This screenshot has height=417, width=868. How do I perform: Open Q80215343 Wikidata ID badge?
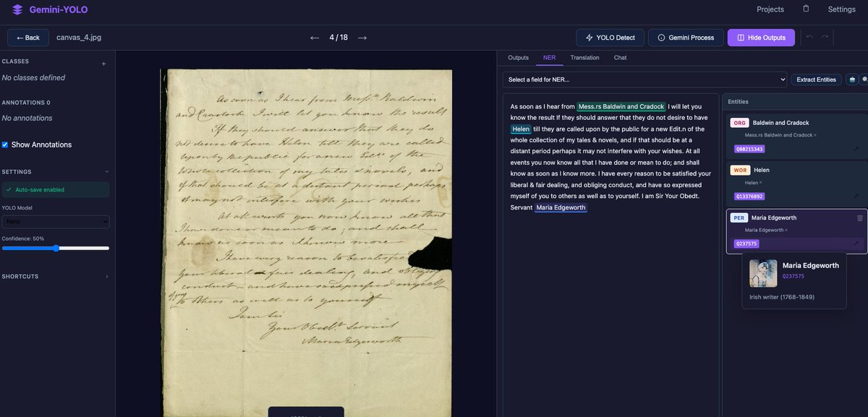point(749,149)
